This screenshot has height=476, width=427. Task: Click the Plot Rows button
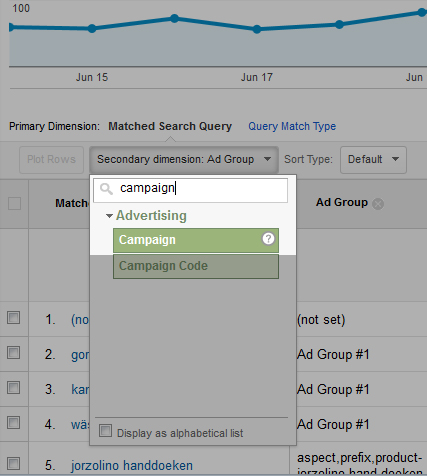(x=51, y=160)
